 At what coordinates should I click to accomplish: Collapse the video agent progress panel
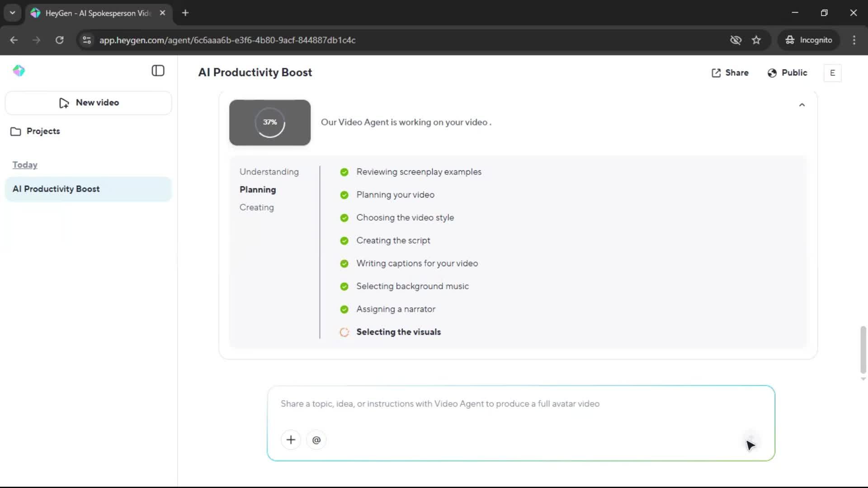tap(802, 105)
